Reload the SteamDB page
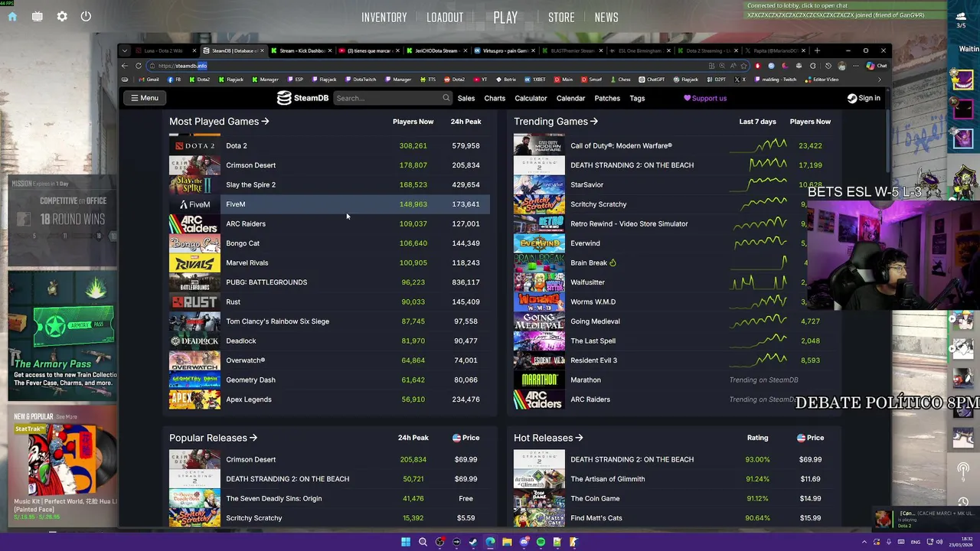This screenshot has width=980, height=551. [x=139, y=66]
